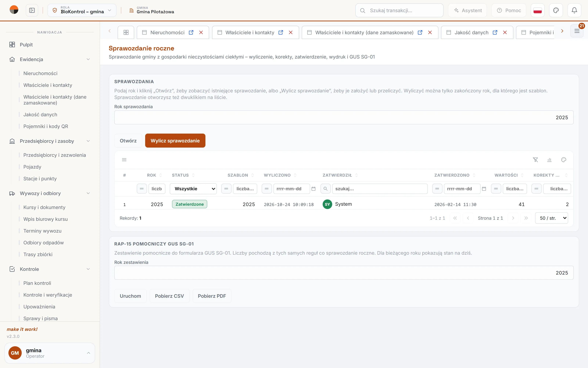Run the report with Uruchom

click(x=130, y=296)
